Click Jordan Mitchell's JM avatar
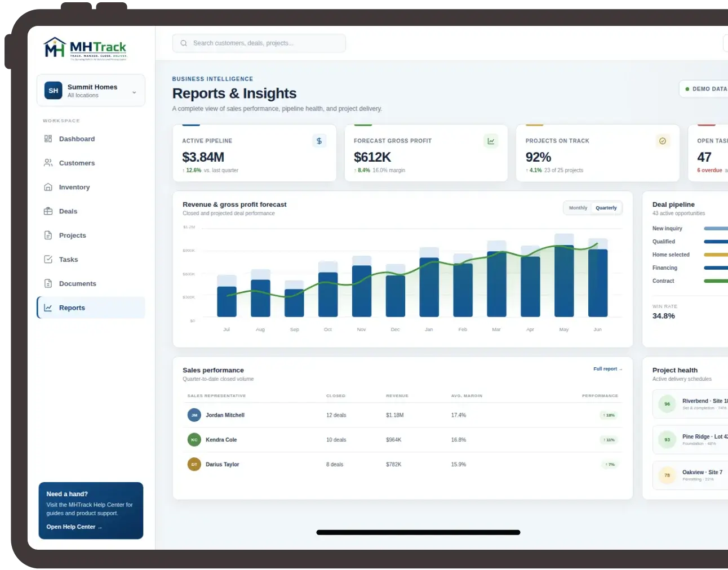 pos(194,415)
